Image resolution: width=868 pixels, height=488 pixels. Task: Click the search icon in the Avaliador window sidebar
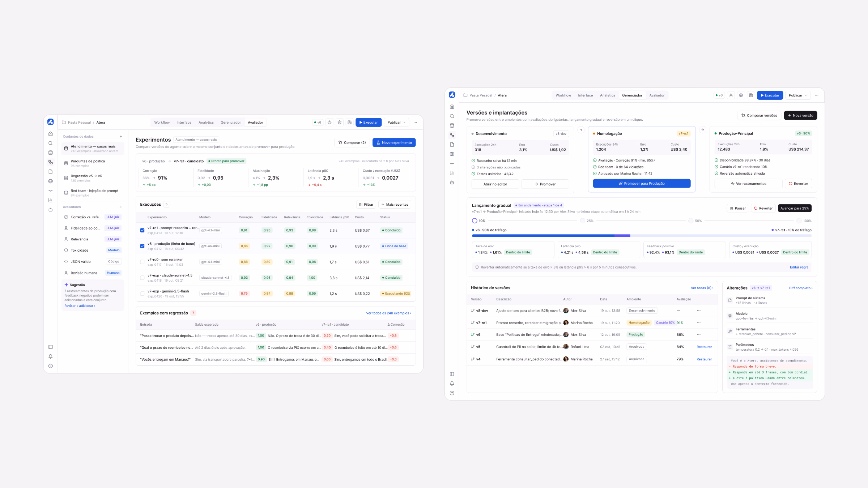(51, 143)
